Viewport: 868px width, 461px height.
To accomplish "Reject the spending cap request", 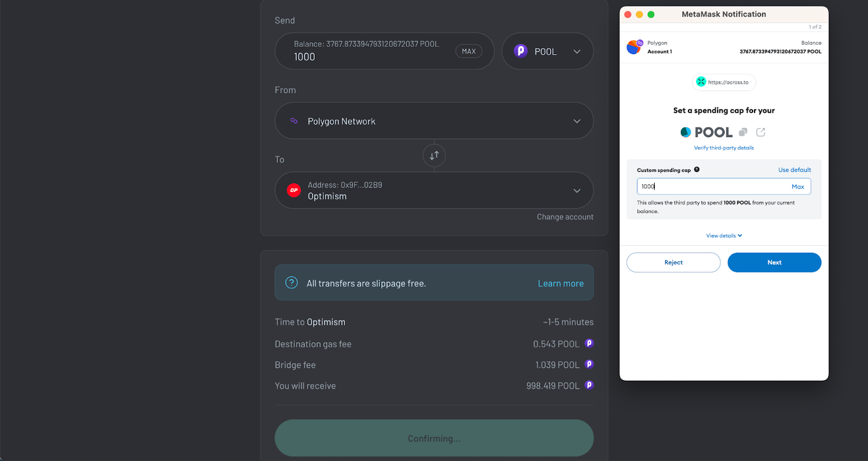I will (673, 262).
